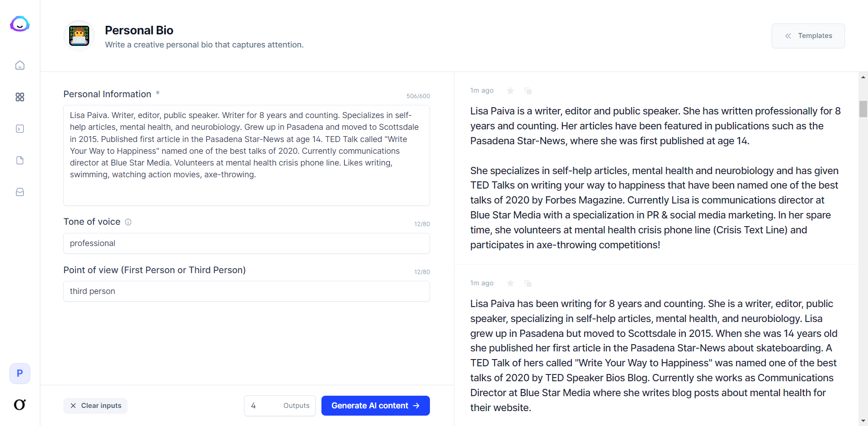Go back to Templates
The height and width of the screenshot is (426, 868).
point(808,36)
